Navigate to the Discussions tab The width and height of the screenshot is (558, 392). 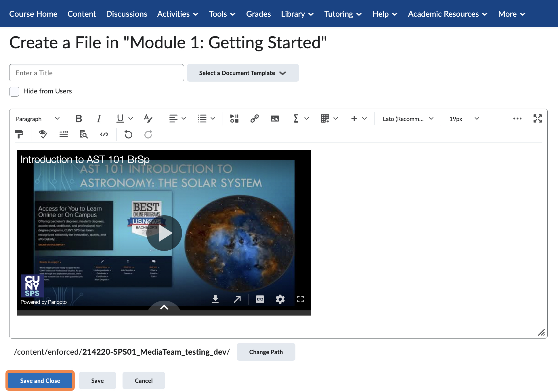pyautogui.click(x=126, y=14)
